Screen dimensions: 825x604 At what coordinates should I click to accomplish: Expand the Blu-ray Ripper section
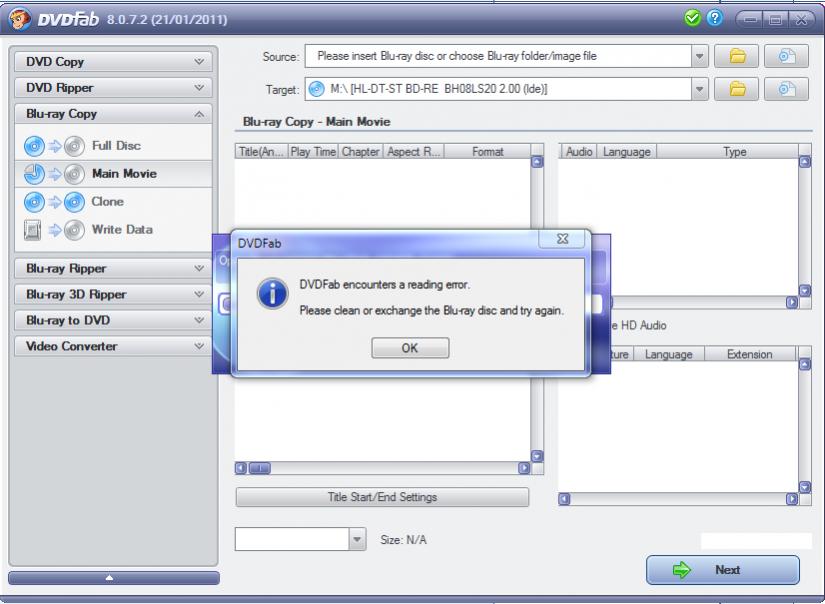pos(114,268)
